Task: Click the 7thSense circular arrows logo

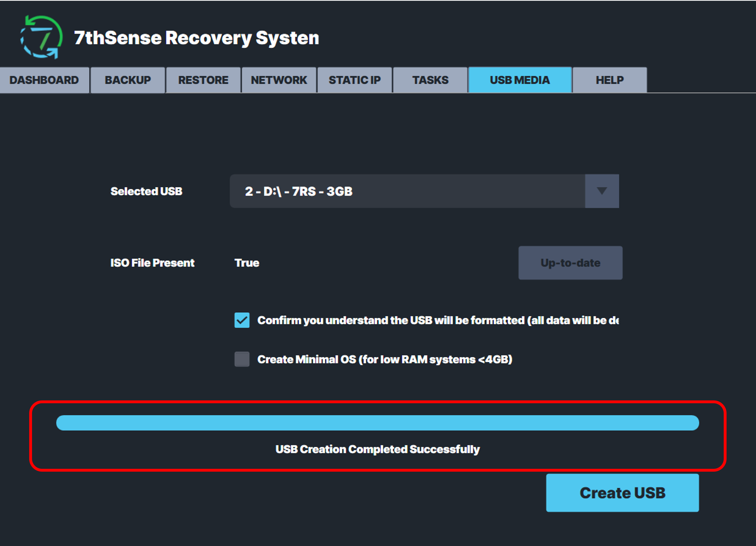Action: coord(41,37)
